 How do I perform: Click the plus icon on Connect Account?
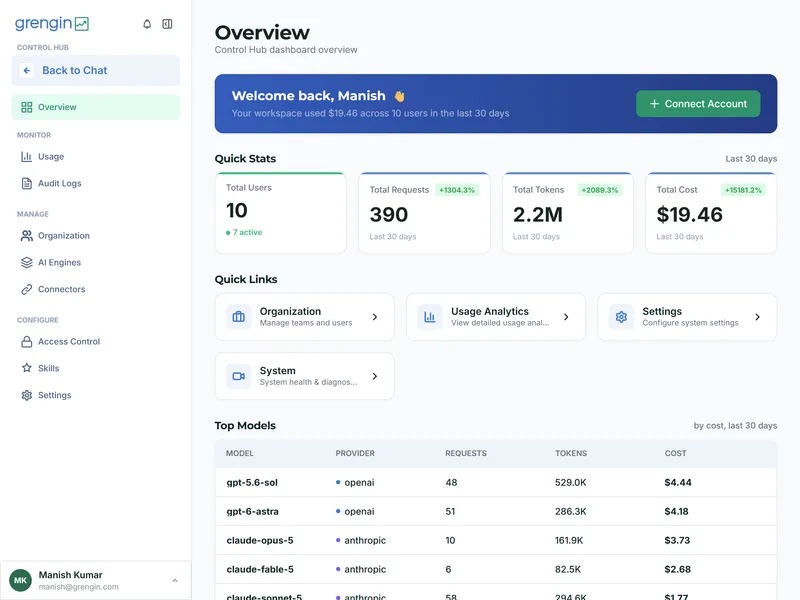[x=654, y=104]
